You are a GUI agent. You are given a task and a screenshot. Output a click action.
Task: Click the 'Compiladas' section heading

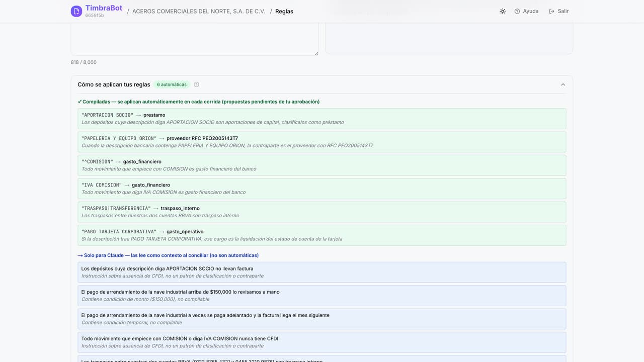click(199, 102)
